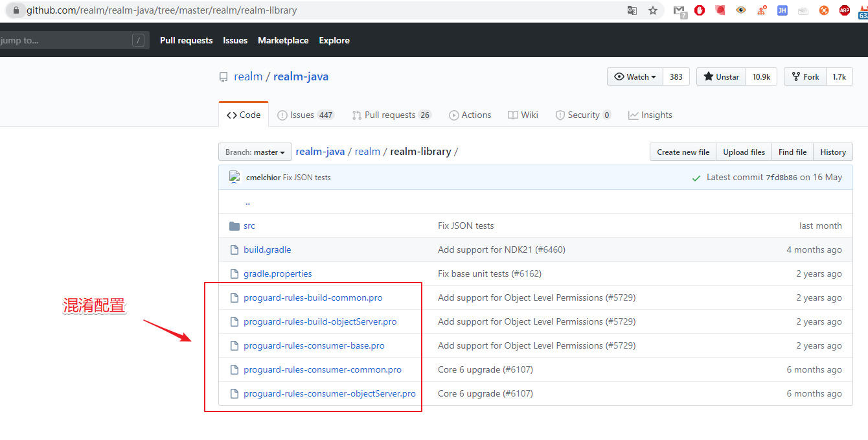Viewport: 868px width, 440px height.
Task: Open proguard-rules-build-objectServer.pro file
Action: point(320,322)
